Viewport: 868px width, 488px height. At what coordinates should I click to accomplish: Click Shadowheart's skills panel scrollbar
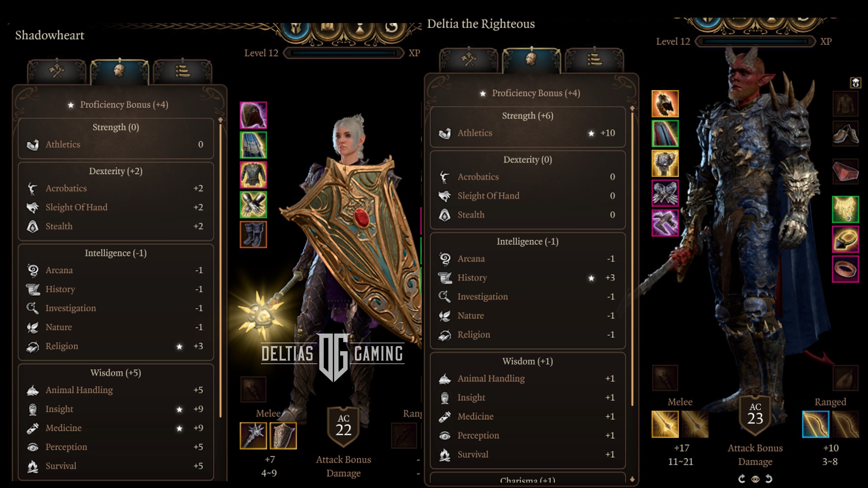coord(221,269)
